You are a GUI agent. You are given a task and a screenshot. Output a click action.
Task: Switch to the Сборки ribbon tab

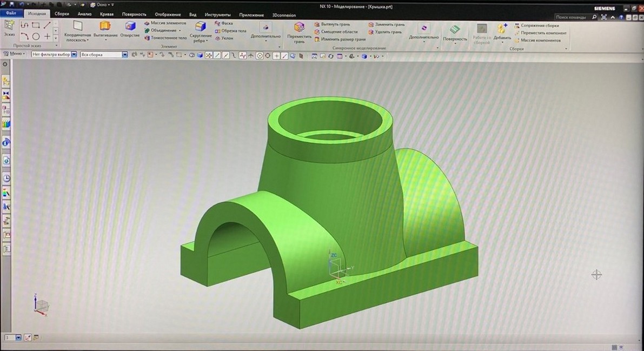tap(62, 14)
